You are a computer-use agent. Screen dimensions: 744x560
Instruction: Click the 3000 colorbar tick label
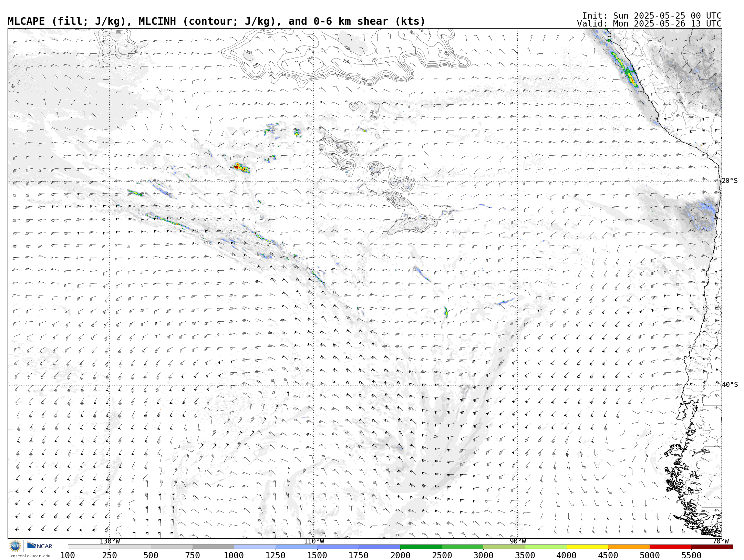(x=483, y=556)
